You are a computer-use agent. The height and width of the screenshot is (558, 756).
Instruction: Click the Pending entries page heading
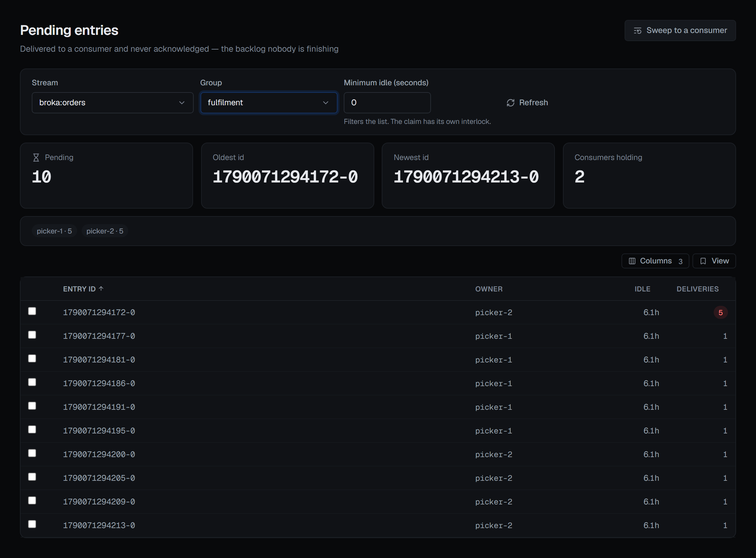pos(69,31)
